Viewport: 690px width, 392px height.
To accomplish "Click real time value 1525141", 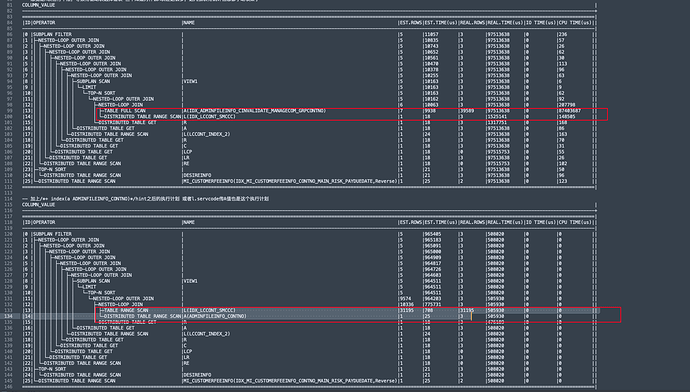I will point(497,117).
